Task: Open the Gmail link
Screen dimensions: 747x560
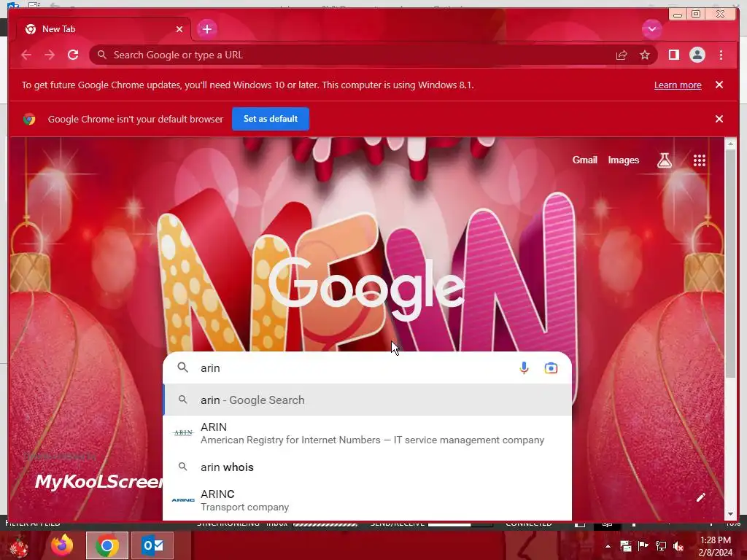Action: click(584, 160)
